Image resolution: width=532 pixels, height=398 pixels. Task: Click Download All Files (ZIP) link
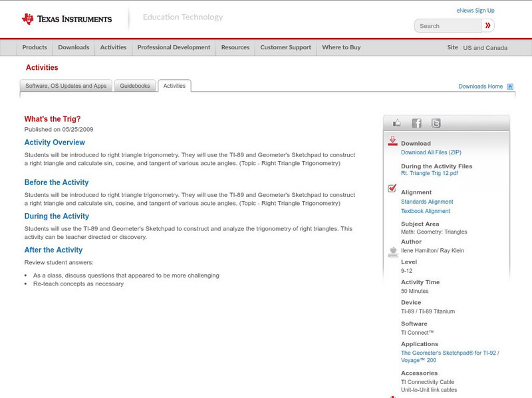click(431, 152)
